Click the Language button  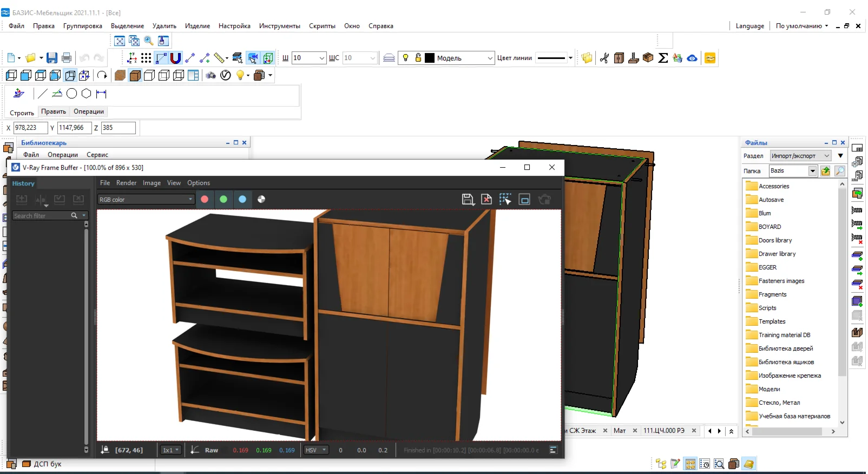pyautogui.click(x=749, y=26)
